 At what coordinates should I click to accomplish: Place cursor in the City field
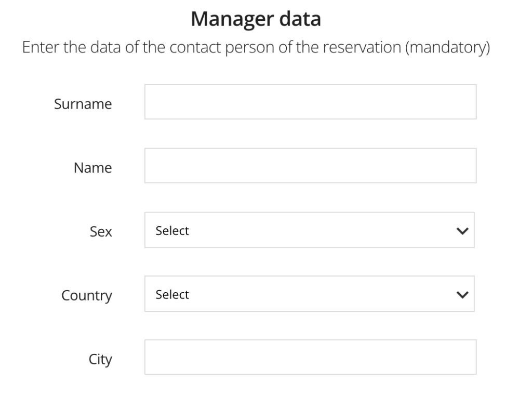click(310, 357)
